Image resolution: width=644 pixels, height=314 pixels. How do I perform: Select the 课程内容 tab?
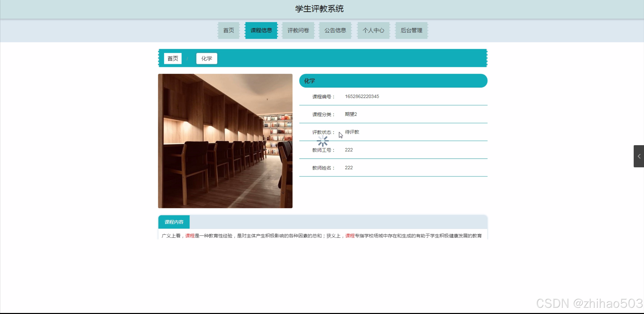coord(174,222)
